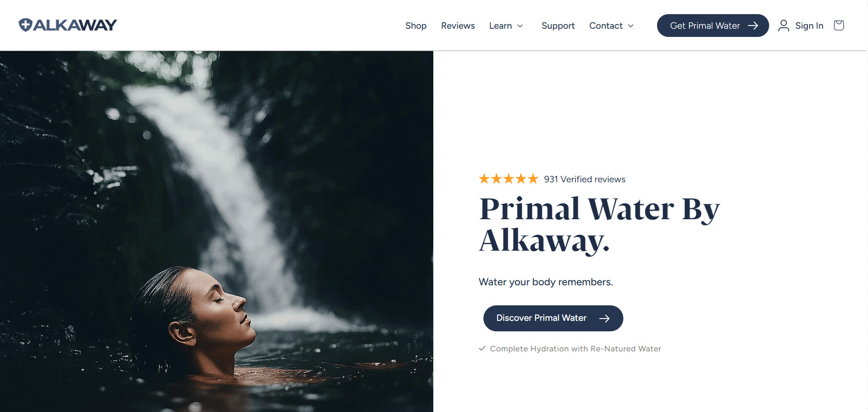
Task: Click the Alkaway logo
Action: point(68,25)
